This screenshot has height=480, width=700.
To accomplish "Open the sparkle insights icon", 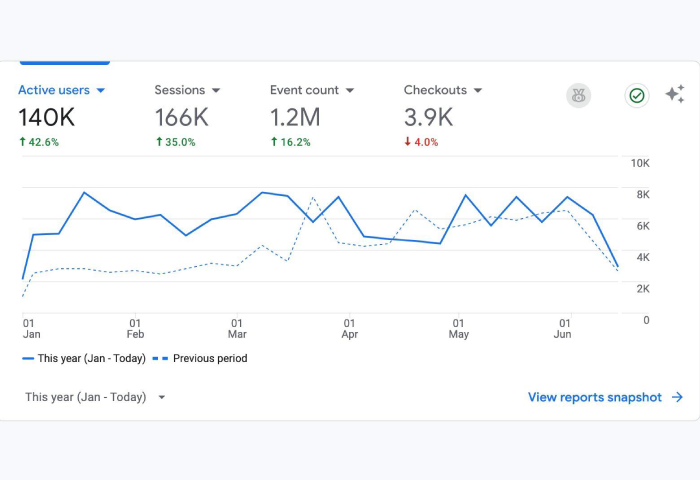I will [675, 94].
